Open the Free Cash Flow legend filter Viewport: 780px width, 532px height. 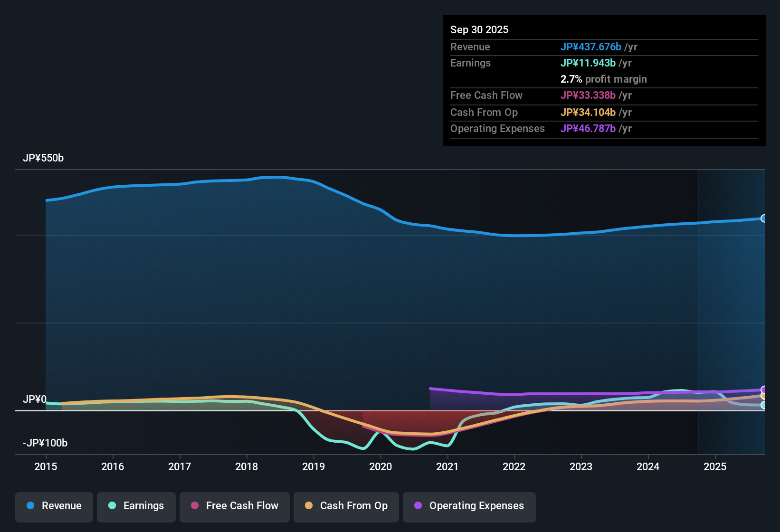(234, 506)
